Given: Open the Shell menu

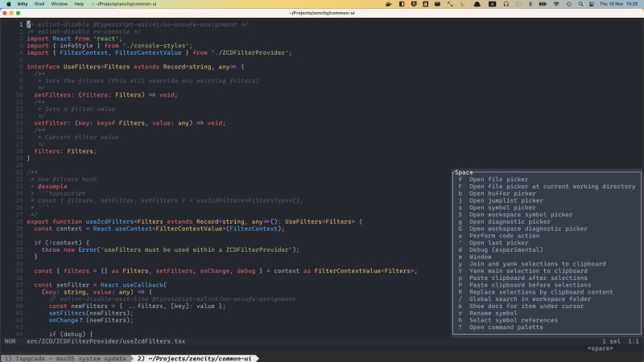Looking at the screenshot, I should 39,4.
